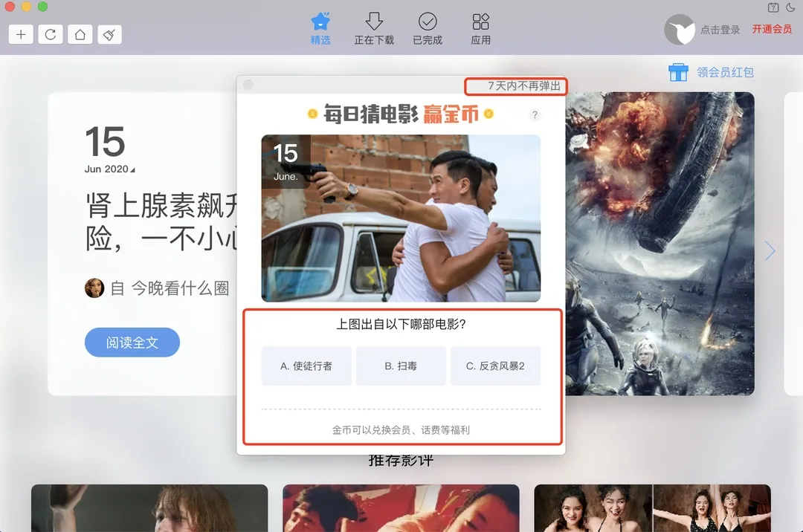Select 7天内不再弹出 option in popup
This screenshot has height=532, width=803.
(523, 86)
